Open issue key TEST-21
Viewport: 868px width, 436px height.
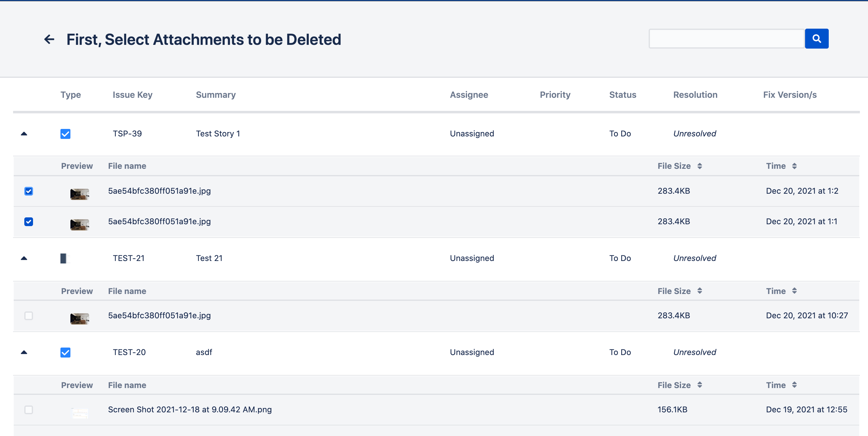coord(128,258)
